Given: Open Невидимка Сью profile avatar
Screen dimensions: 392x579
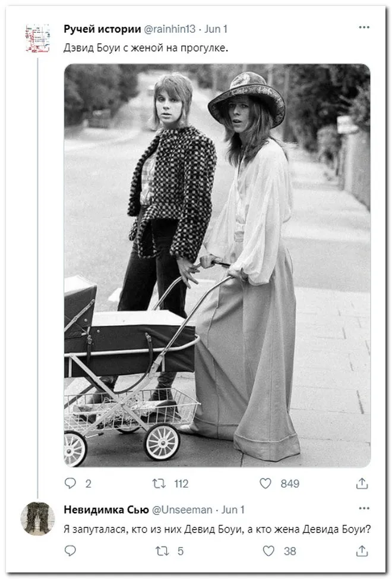Looking at the screenshot, I should pyautogui.click(x=37, y=518).
